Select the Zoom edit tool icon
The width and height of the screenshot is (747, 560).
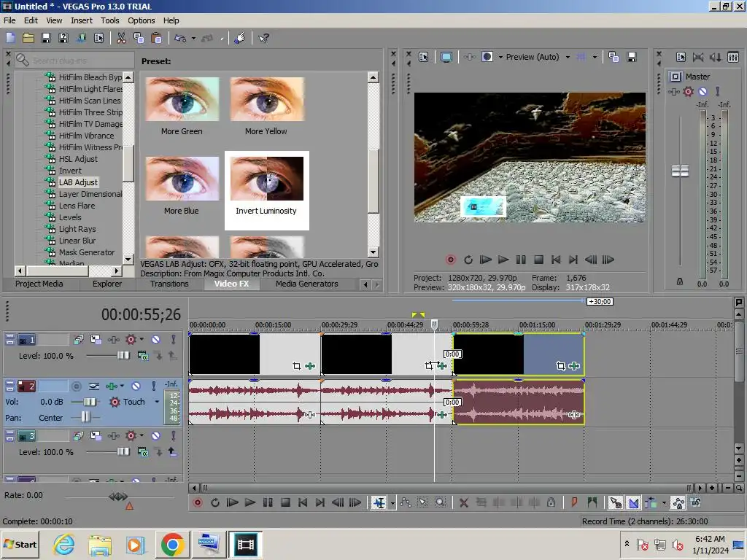(x=440, y=502)
